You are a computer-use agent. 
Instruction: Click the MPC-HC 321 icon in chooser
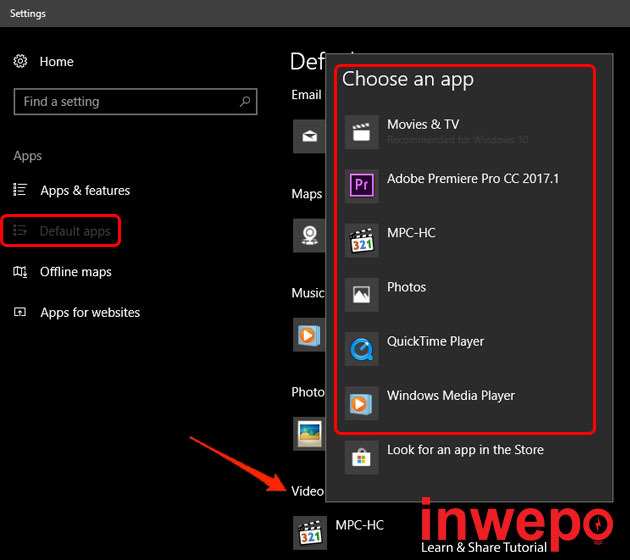(362, 240)
